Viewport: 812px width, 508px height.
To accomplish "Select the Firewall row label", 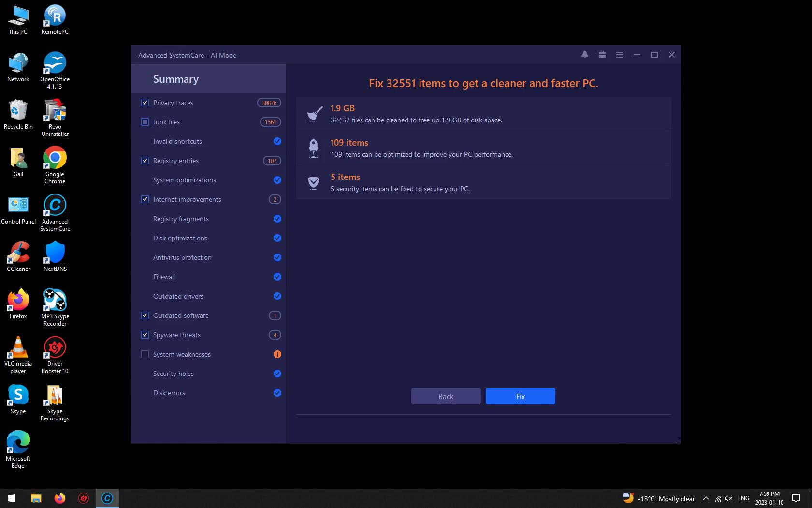I will pos(164,277).
